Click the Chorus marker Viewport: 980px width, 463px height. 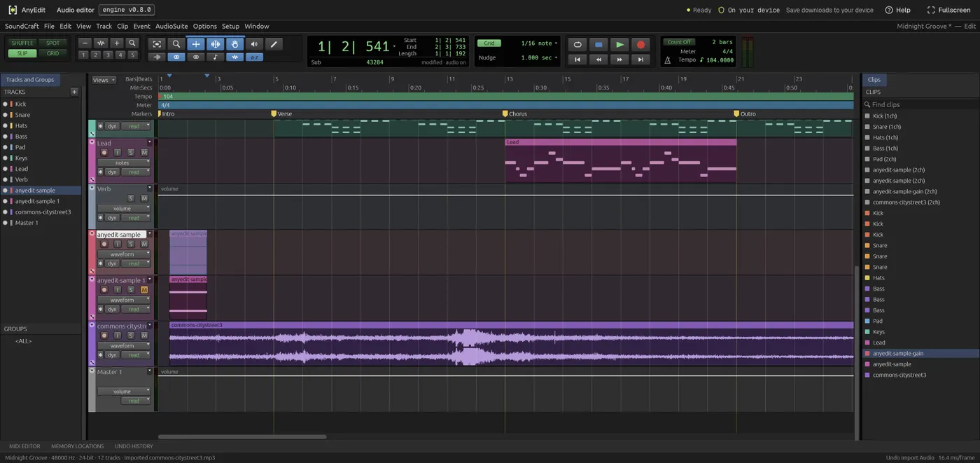514,113
